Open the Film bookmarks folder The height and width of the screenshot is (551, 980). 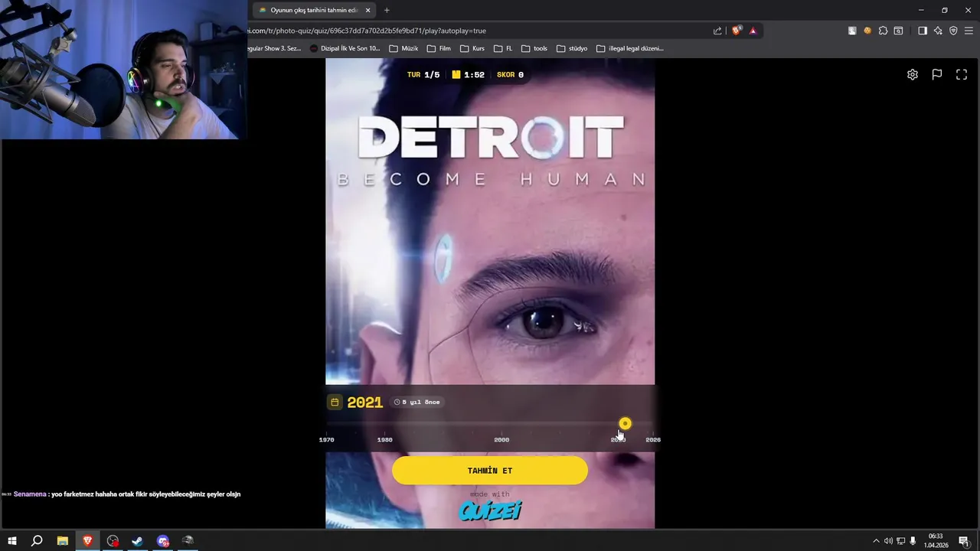click(439, 48)
